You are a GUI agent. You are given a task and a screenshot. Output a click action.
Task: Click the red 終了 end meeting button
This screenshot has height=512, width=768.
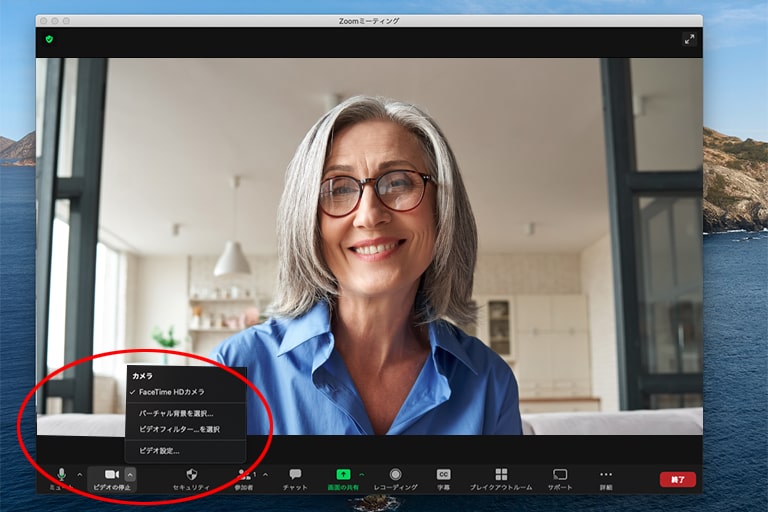click(x=678, y=480)
